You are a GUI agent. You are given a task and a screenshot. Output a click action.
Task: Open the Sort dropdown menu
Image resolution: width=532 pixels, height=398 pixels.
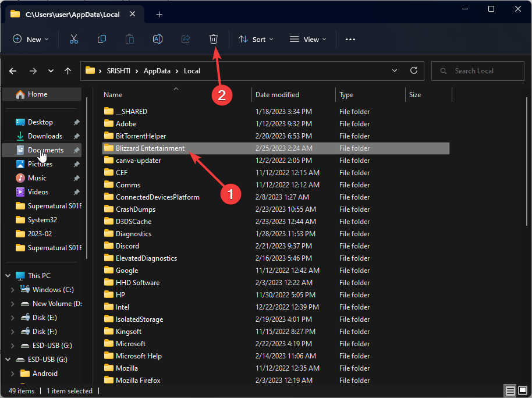253,40
